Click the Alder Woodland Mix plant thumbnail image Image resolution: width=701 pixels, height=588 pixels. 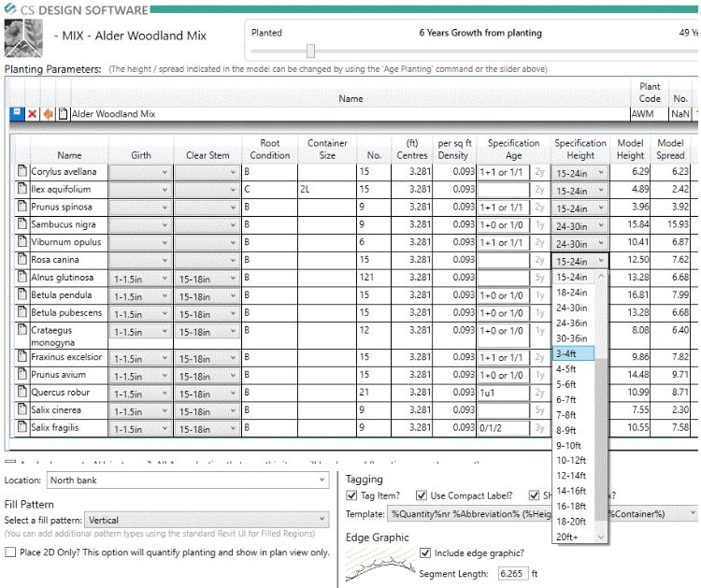(x=23, y=38)
